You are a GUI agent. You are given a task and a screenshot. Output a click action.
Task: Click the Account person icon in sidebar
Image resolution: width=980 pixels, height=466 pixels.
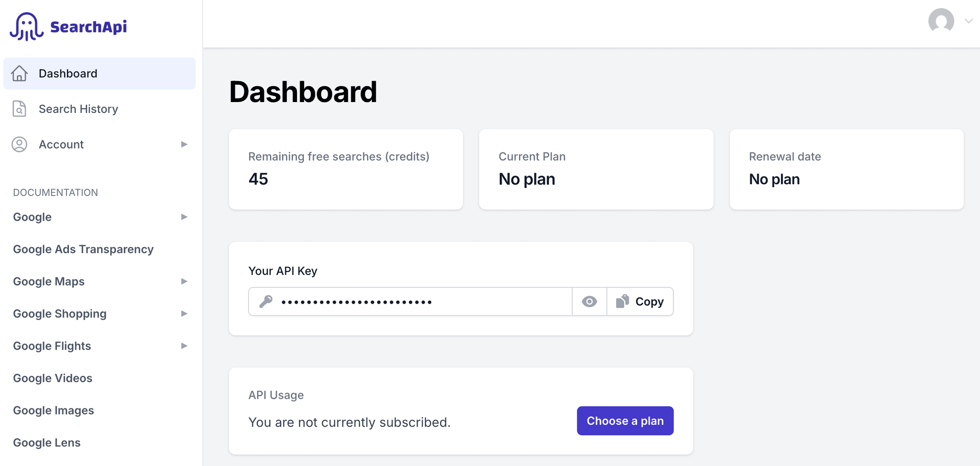click(19, 144)
